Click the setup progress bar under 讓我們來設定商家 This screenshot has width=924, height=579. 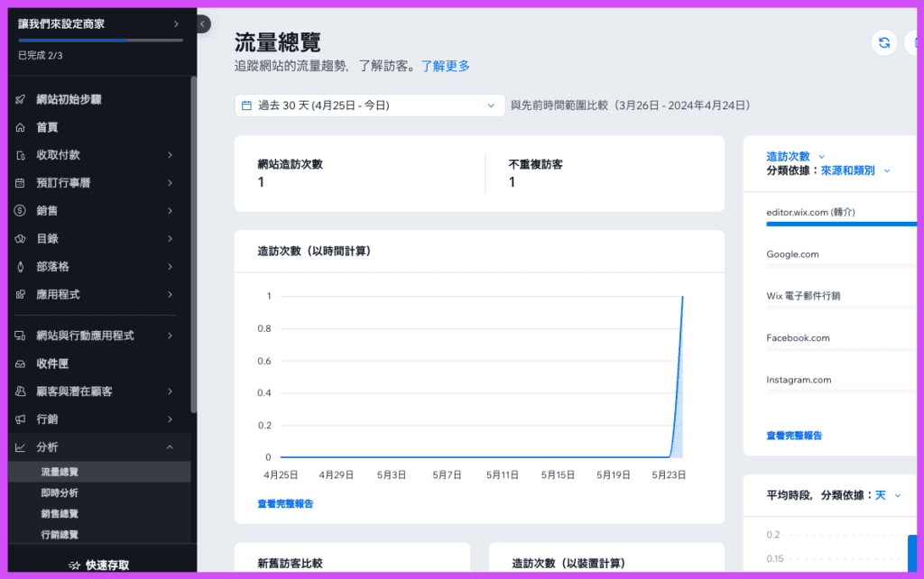[99, 41]
